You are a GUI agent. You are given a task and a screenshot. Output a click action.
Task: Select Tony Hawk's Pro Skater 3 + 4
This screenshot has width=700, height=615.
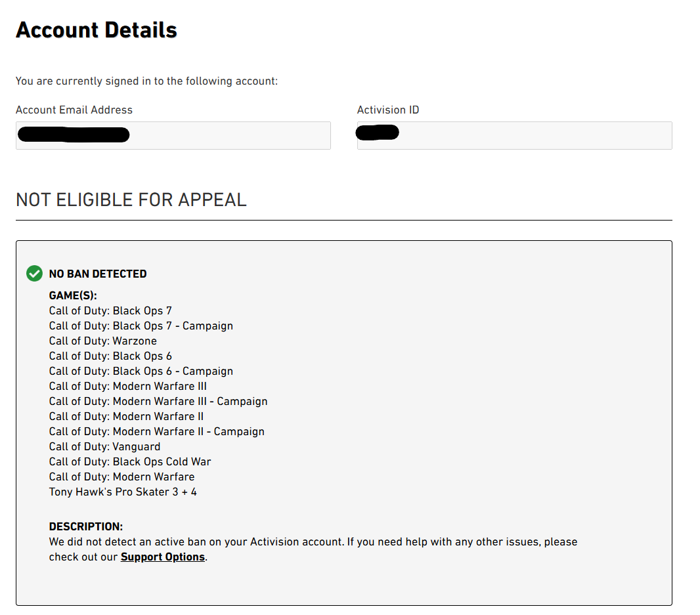[x=123, y=492]
